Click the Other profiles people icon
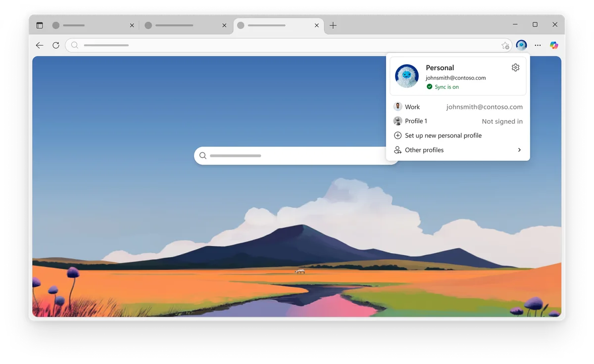The image size is (594, 364). pyautogui.click(x=397, y=150)
